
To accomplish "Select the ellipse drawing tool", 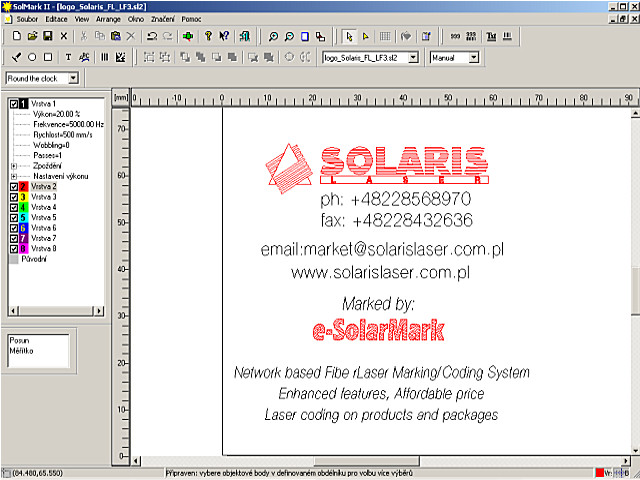I will pyautogui.click(x=32, y=57).
